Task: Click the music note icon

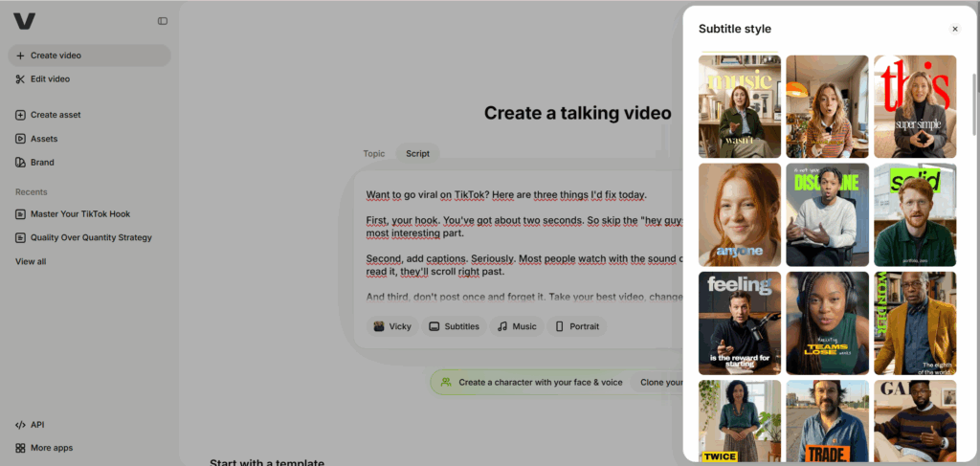Action: coord(502,326)
